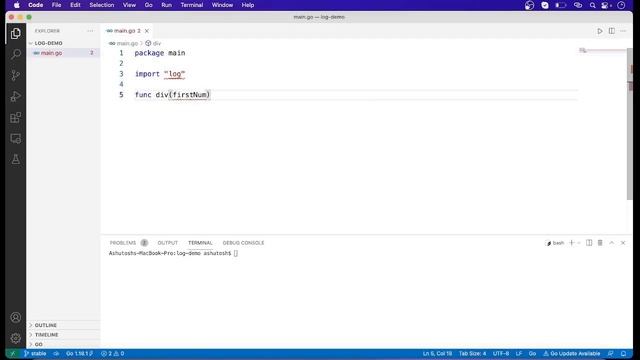Open Explorer Views and More Actions ellipsis
640x360 pixels.
click(x=90, y=31)
